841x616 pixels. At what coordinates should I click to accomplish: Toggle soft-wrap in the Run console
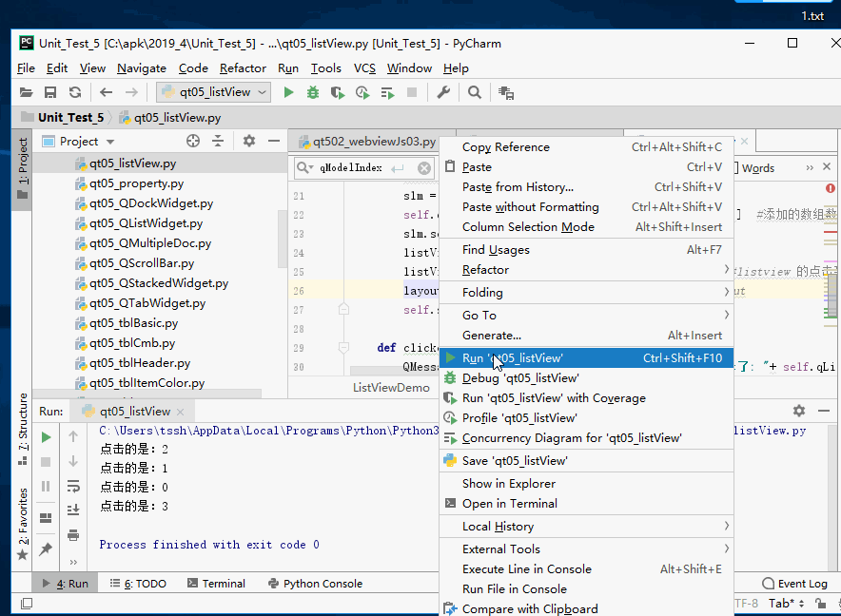pos(73,486)
